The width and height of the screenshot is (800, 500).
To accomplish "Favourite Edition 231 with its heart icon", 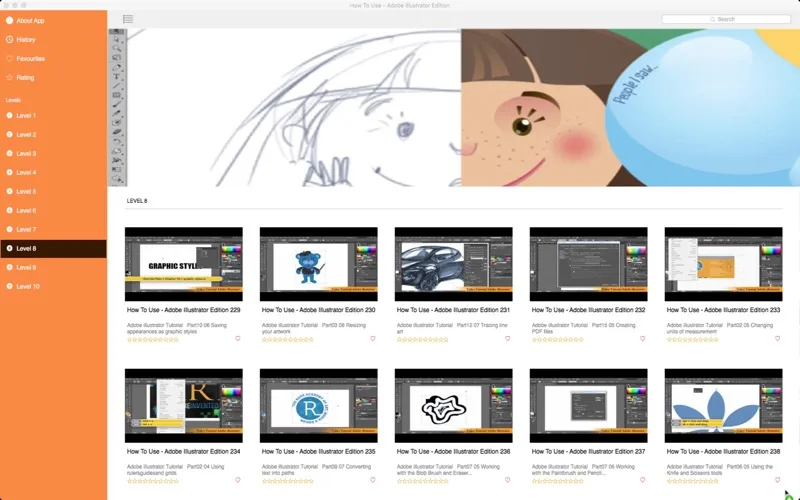I will coord(508,338).
